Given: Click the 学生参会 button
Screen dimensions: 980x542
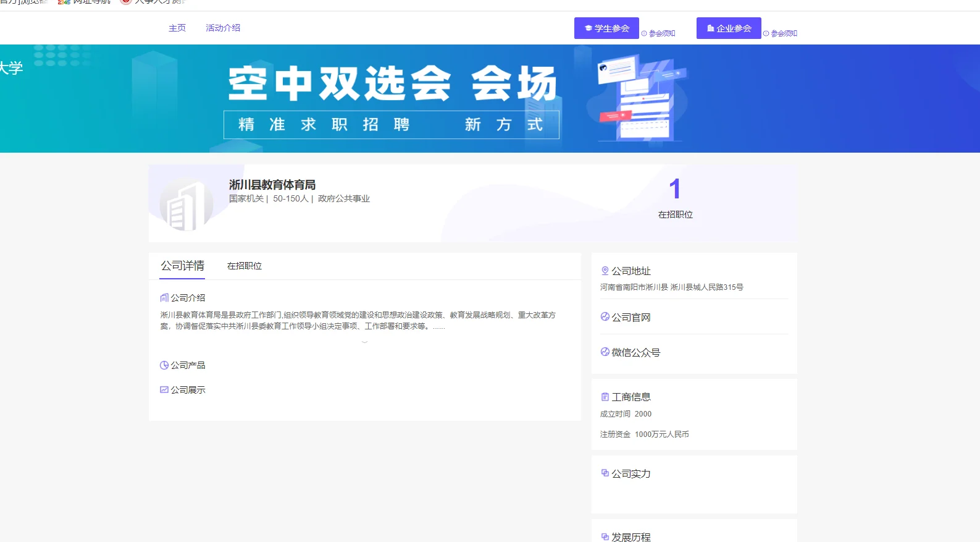Looking at the screenshot, I should click(x=606, y=28).
